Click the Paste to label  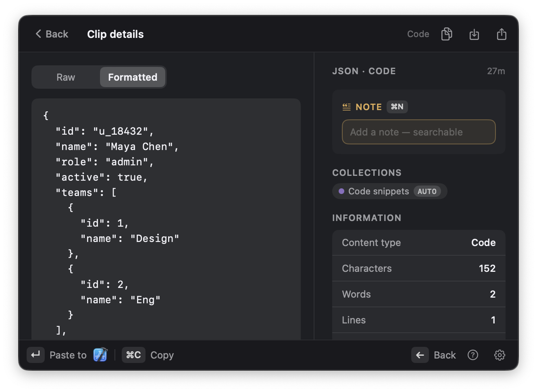[68, 355]
